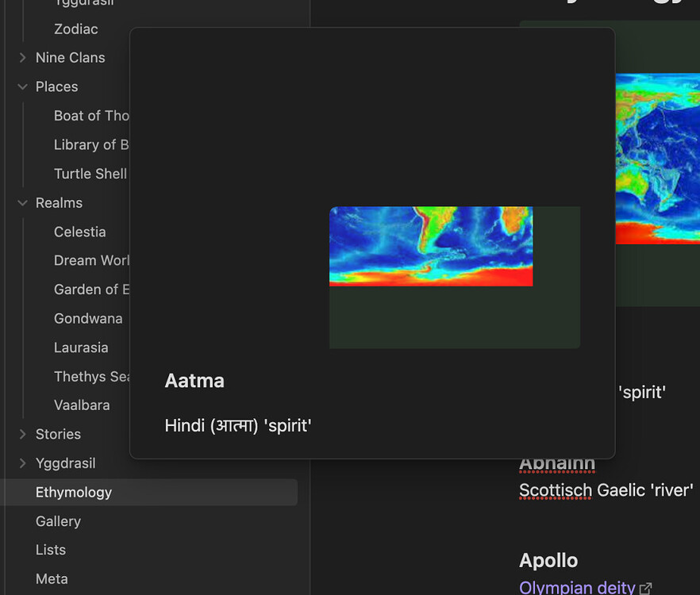Select the Realms folder label

[59, 202]
